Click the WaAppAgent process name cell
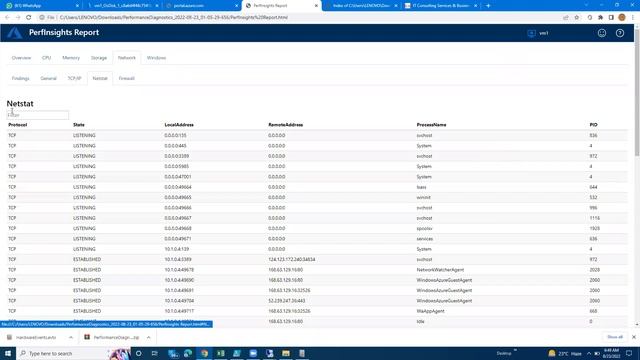Viewport: 640px width, 360px height. pos(430,311)
